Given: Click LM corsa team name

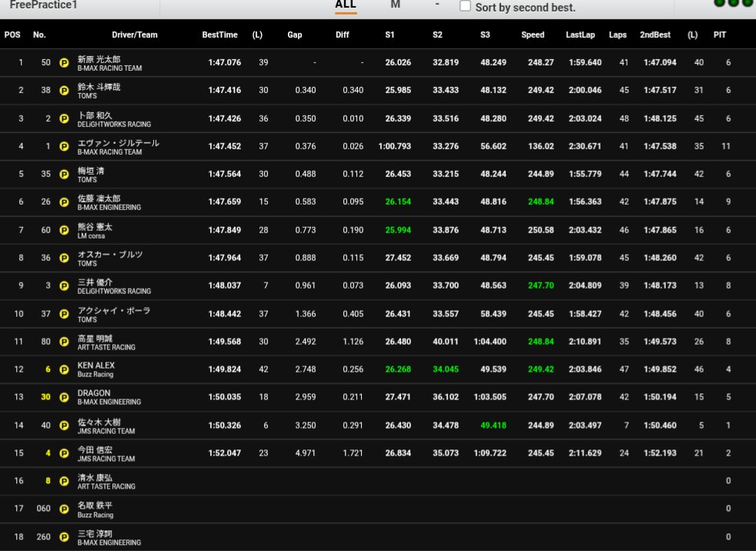Looking at the screenshot, I should pyautogui.click(x=91, y=235).
